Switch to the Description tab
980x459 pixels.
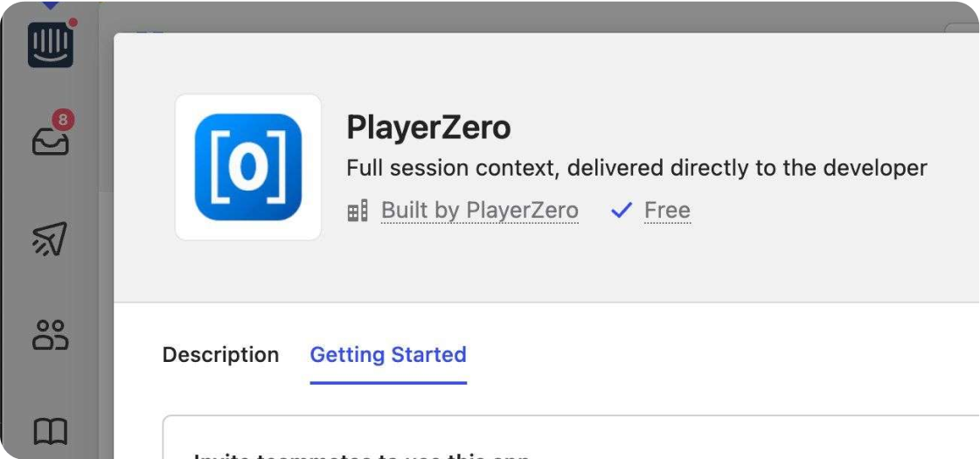(x=220, y=355)
